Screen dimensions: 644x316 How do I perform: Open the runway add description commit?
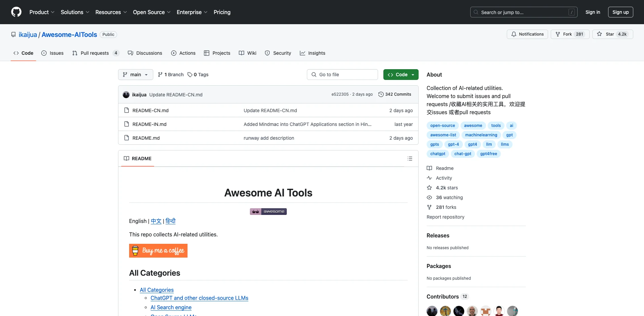[x=269, y=138]
